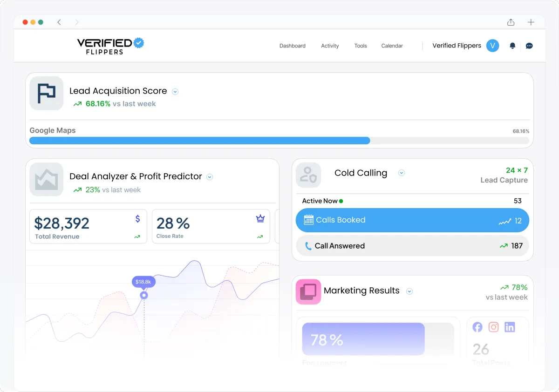Click the trend line icon next to 12
Screen dimensions: 559x392
[505, 222]
